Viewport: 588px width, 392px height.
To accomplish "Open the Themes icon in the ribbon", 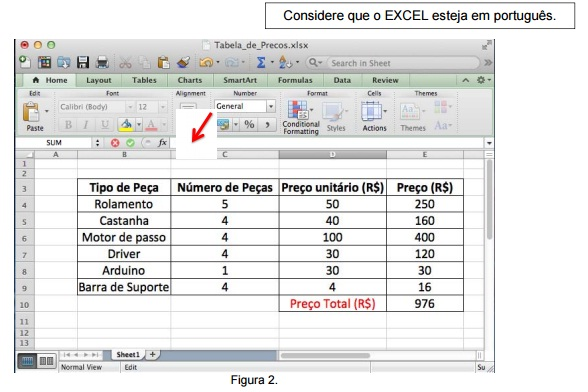I will 410,111.
